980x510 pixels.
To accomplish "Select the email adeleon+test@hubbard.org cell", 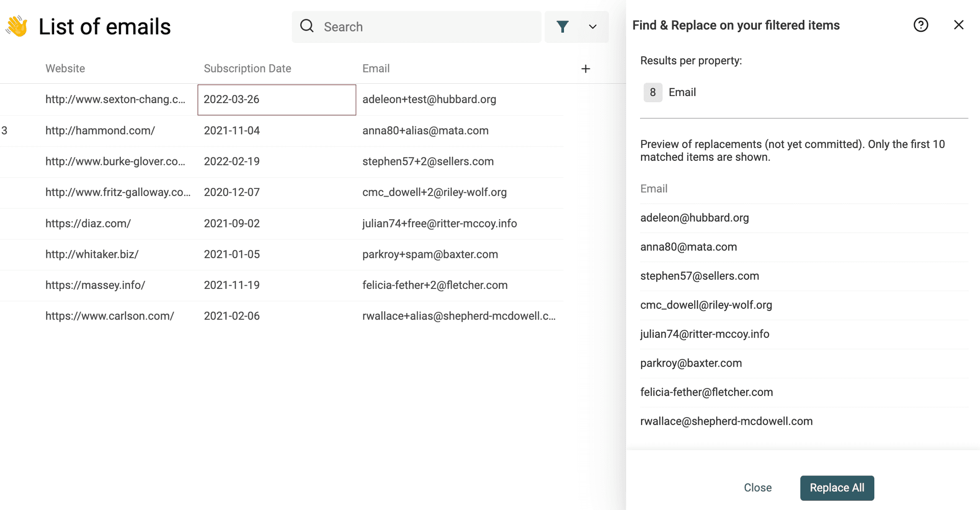I will pyautogui.click(x=429, y=100).
